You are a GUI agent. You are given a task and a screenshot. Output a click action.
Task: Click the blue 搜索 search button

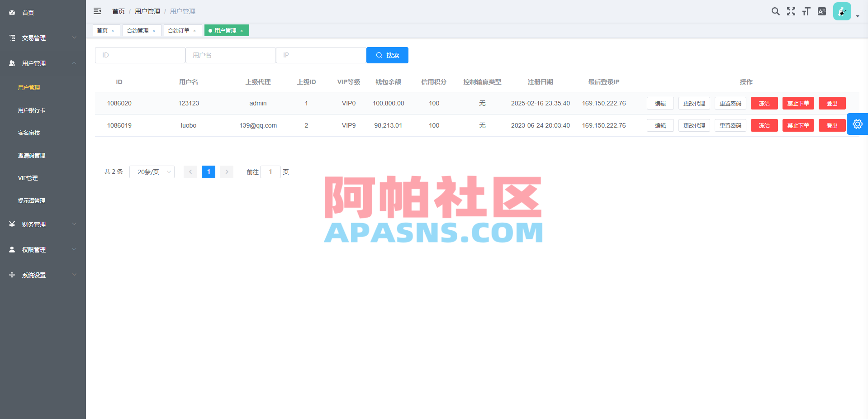pos(387,55)
